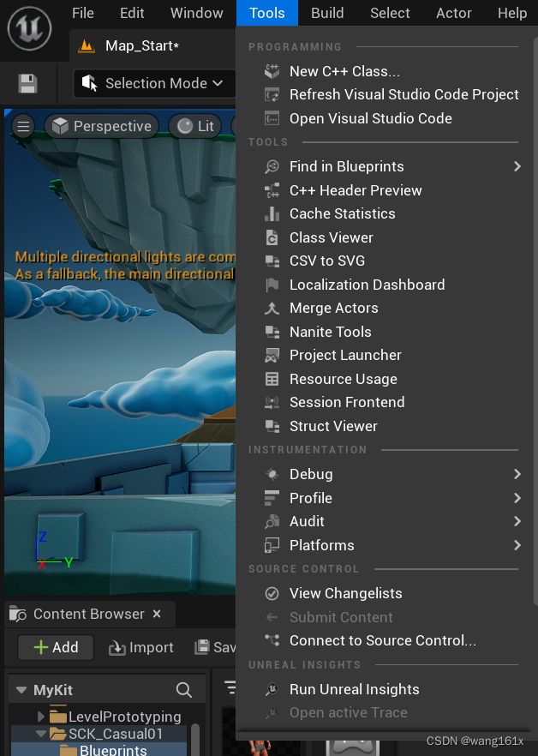The width and height of the screenshot is (538, 756).
Task: Expand the Audit submenu arrow
Action: click(517, 521)
